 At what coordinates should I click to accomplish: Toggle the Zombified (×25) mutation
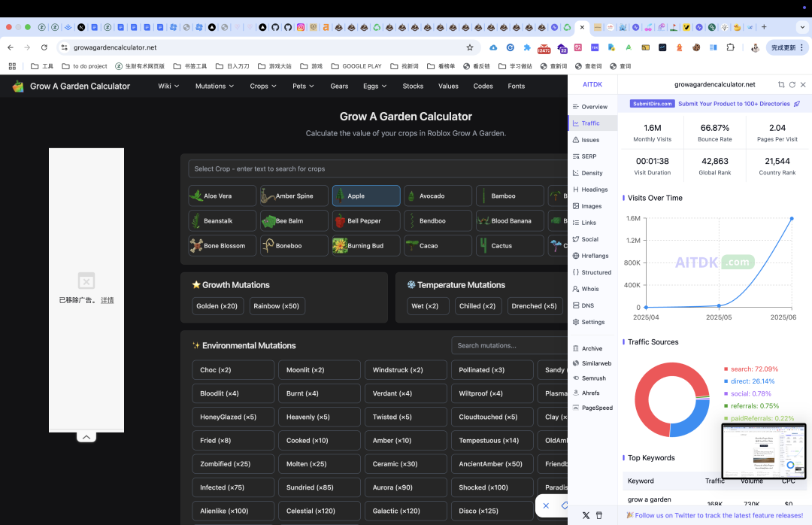click(x=233, y=464)
